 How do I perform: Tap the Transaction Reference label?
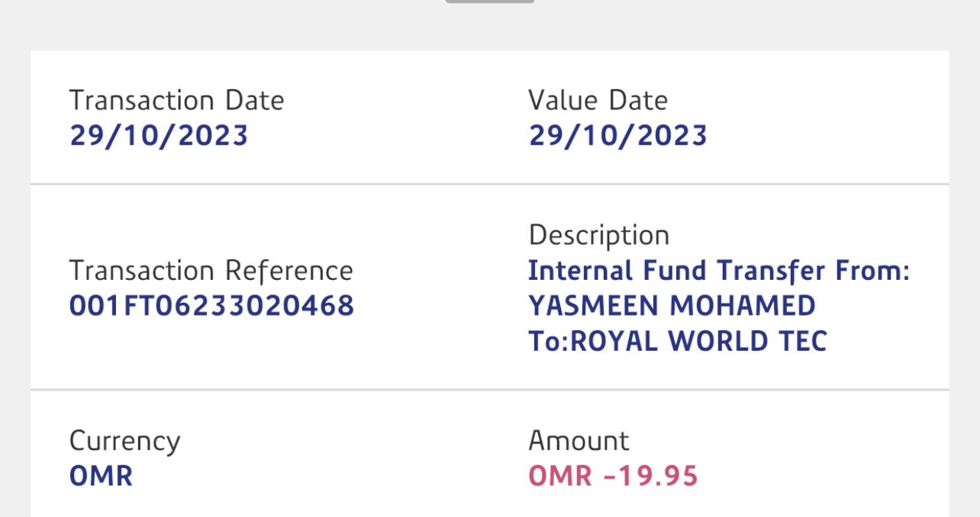point(211,271)
